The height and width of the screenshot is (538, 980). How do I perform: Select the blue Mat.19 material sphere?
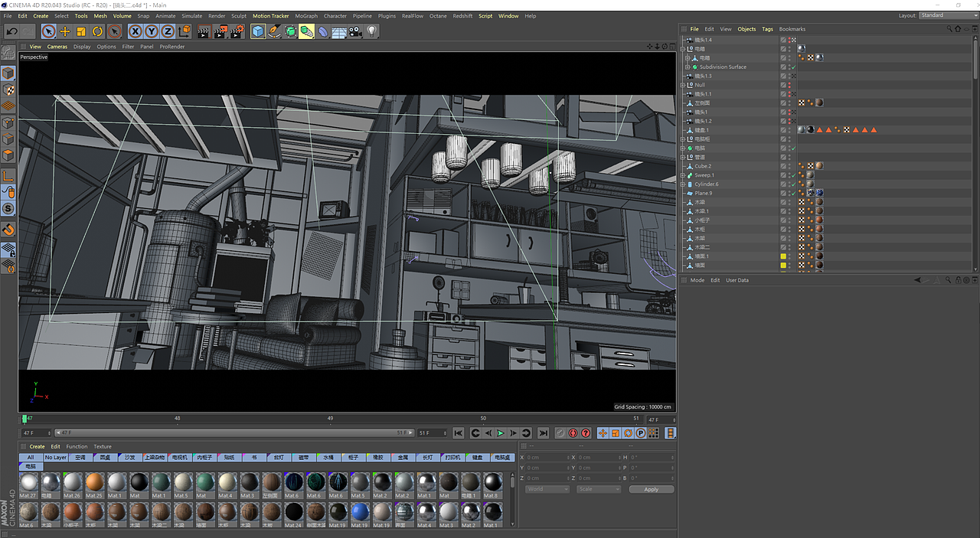(x=361, y=511)
